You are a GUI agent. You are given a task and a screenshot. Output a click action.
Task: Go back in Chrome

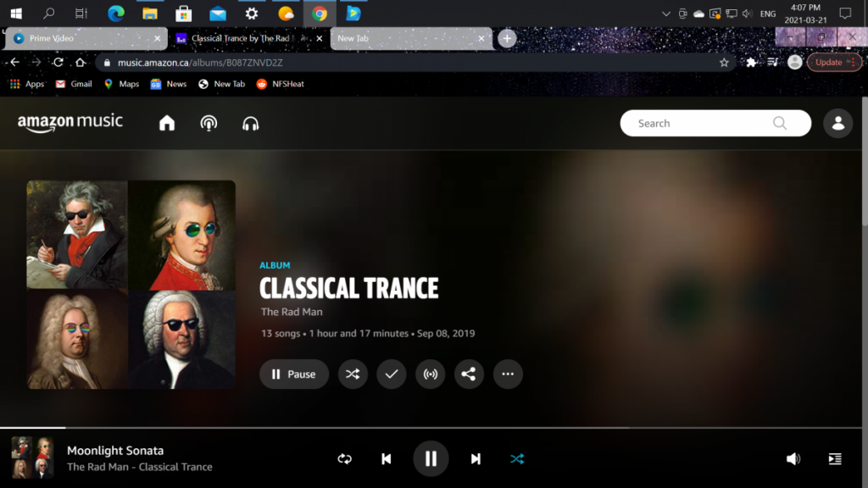tap(15, 63)
